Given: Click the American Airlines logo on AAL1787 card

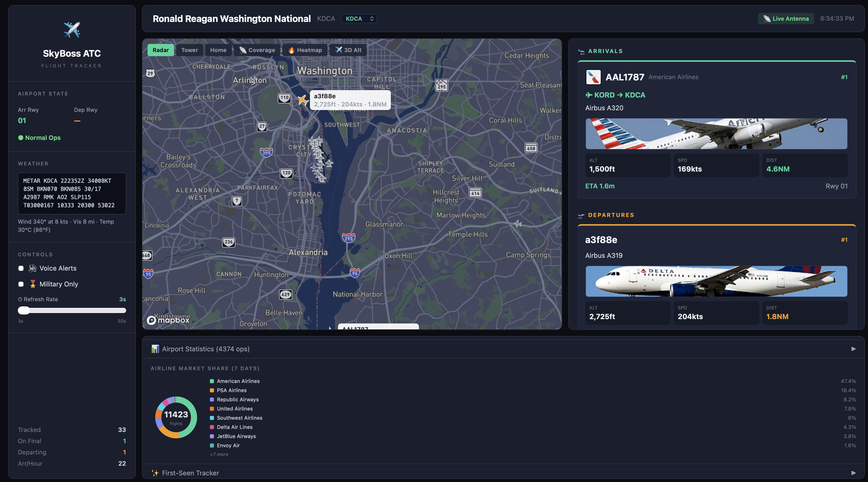Looking at the screenshot, I should pyautogui.click(x=593, y=77).
